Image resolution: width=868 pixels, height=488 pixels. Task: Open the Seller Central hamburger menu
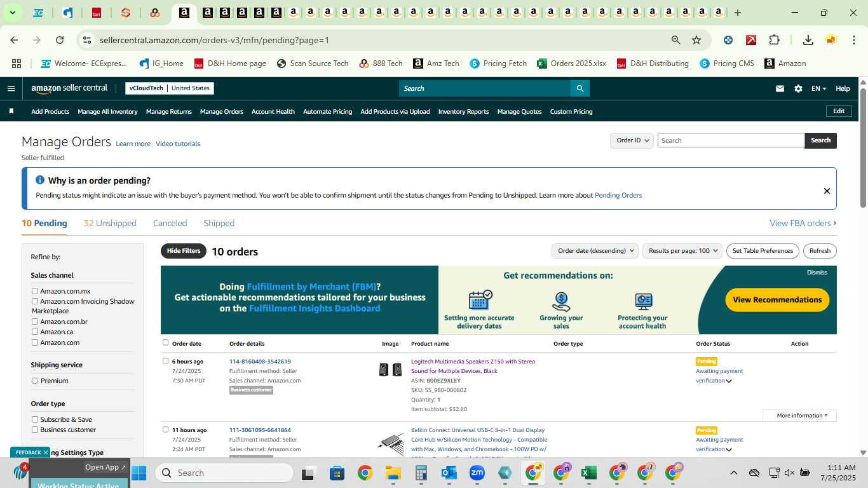(x=11, y=88)
